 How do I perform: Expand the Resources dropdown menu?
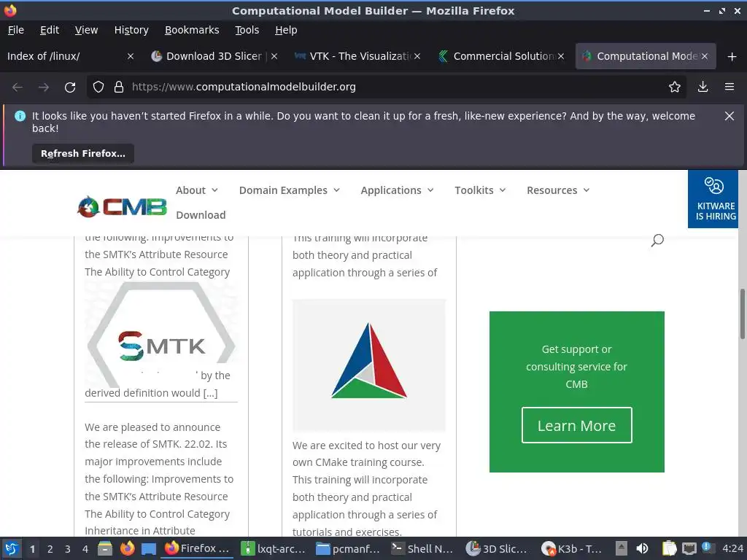[x=558, y=190]
